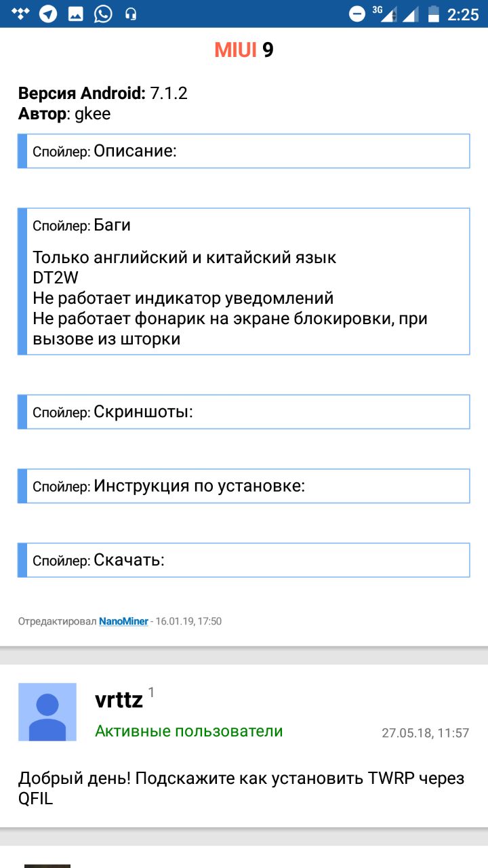Tap 'Не работает индикатор уведомлений' line
This screenshot has height=868, width=488.
[x=183, y=298]
